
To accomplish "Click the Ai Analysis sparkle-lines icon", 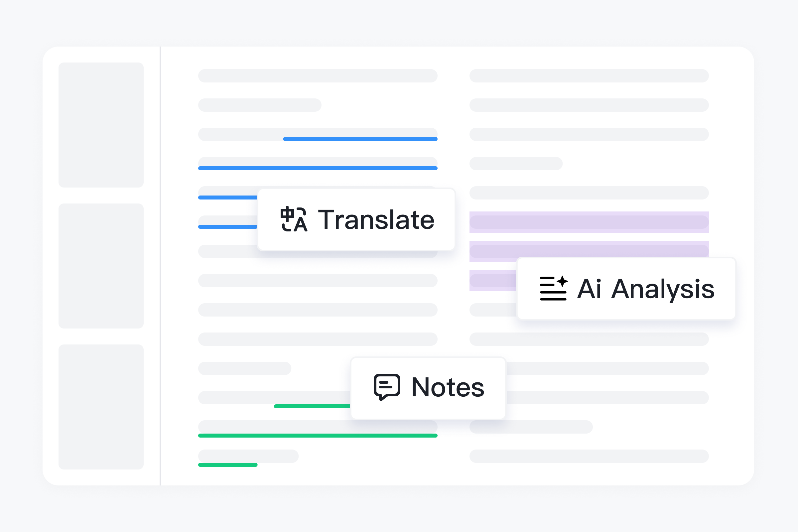I will click(554, 288).
